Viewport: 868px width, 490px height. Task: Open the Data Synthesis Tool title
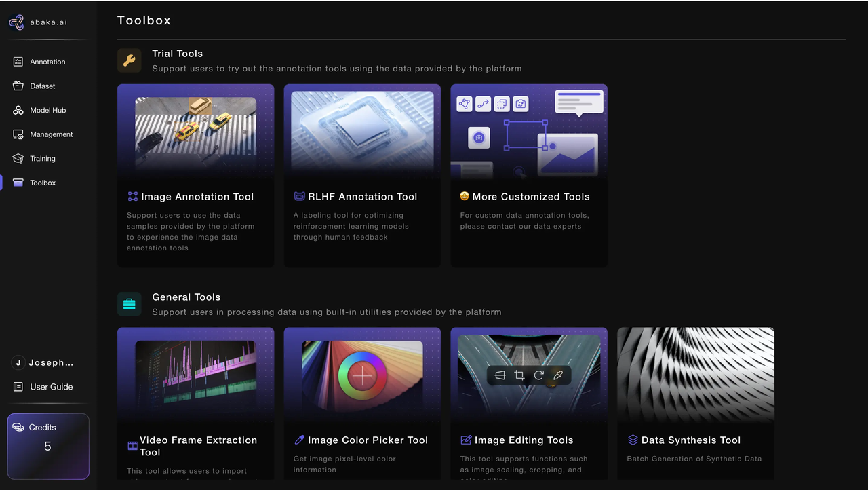click(690, 440)
